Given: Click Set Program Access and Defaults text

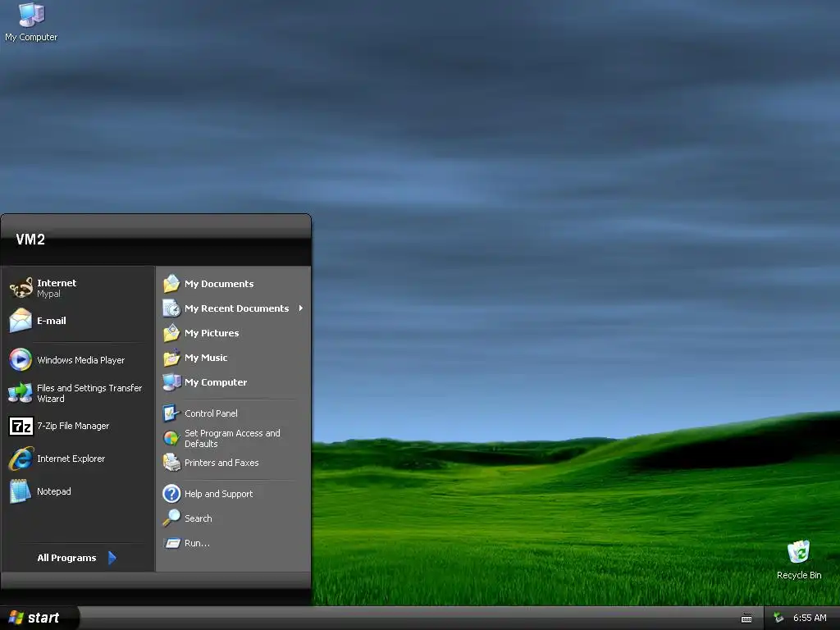Looking at the screenshot, I should (x=232, y=438).
